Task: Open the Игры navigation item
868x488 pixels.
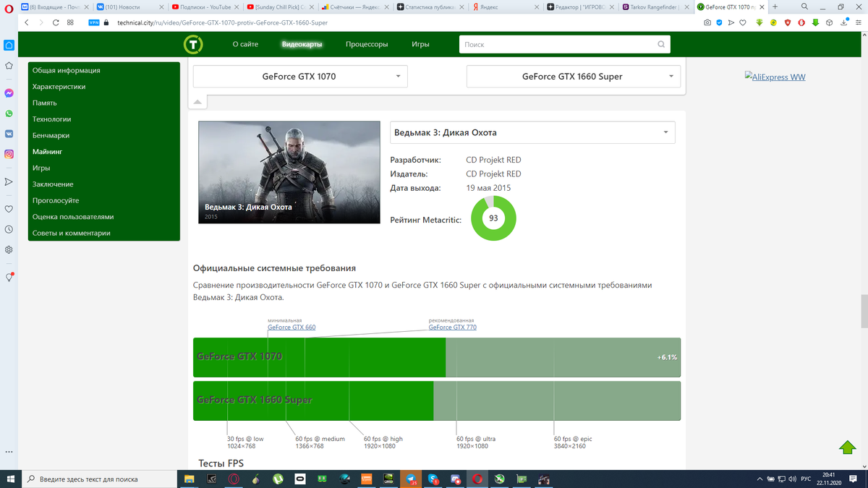Action: 420,44
